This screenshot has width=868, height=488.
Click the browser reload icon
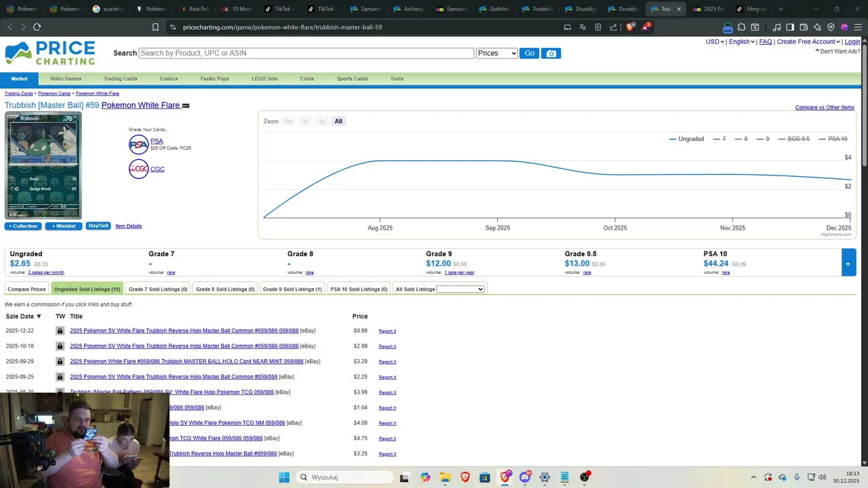click(37, 27)
